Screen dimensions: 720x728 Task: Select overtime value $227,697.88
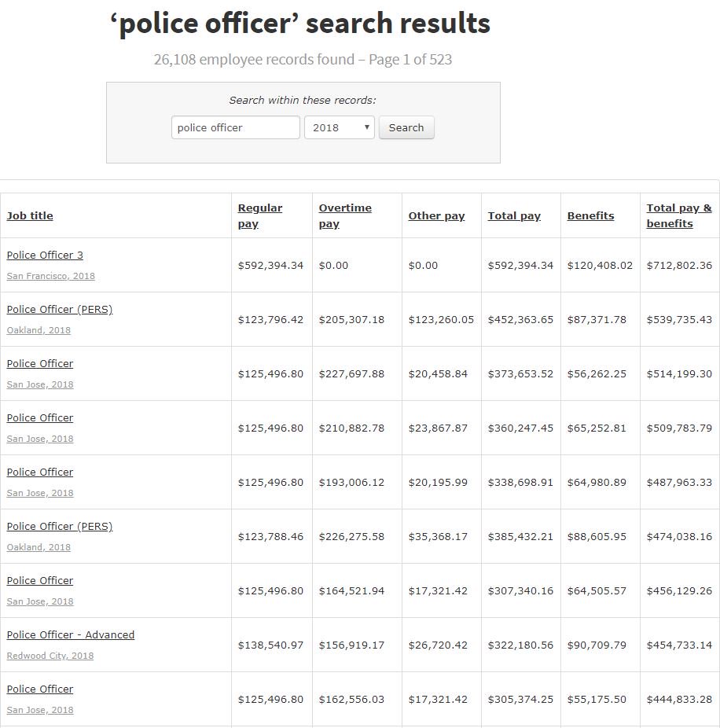(x=351, y=373)
